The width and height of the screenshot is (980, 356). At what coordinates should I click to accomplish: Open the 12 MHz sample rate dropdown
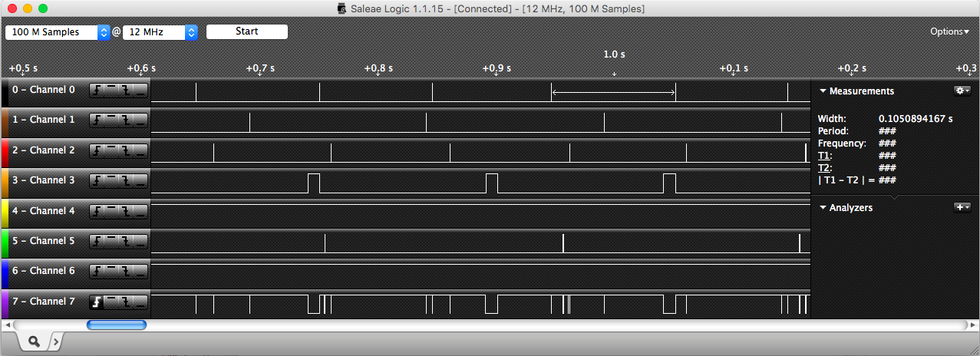pyautogui.click(x=160, y=32)
